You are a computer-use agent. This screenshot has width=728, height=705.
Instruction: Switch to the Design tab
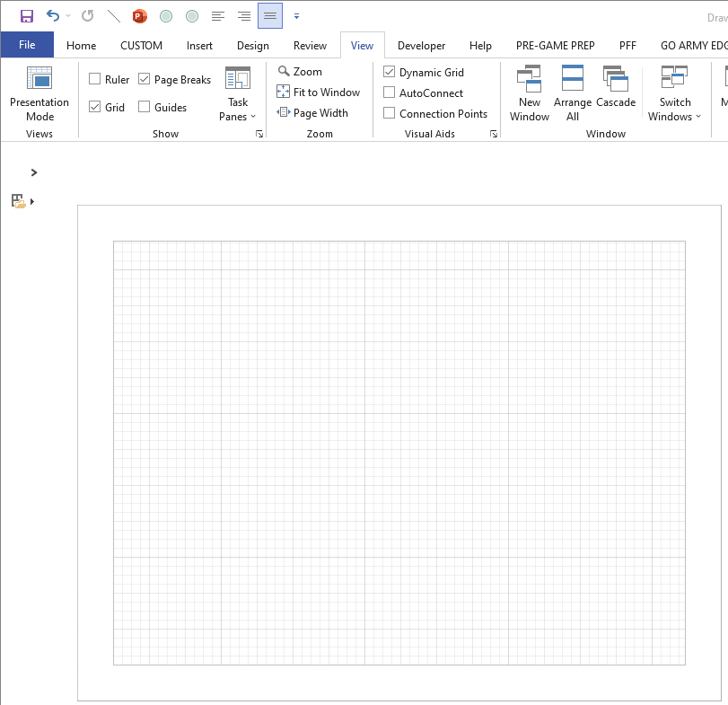252,46
